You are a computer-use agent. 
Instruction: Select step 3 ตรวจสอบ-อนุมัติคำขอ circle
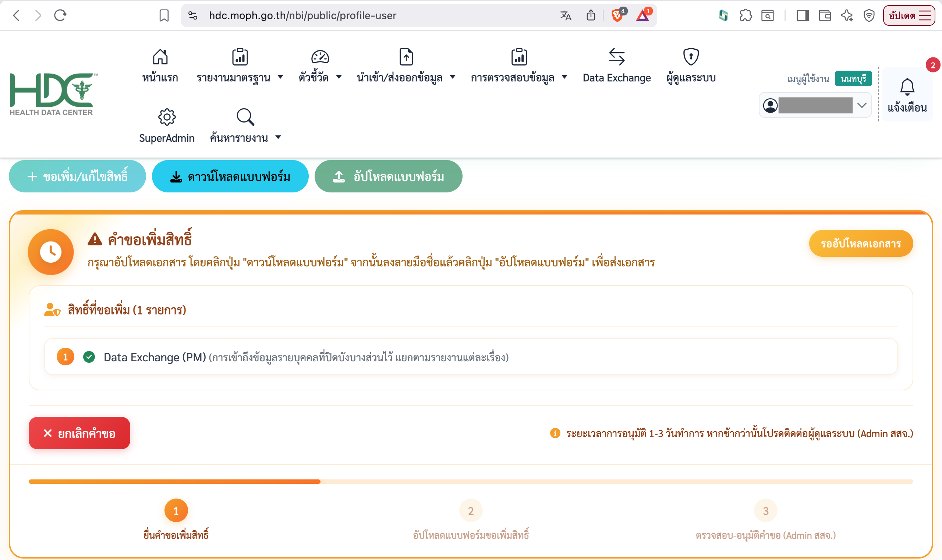(x=765, y=511)
